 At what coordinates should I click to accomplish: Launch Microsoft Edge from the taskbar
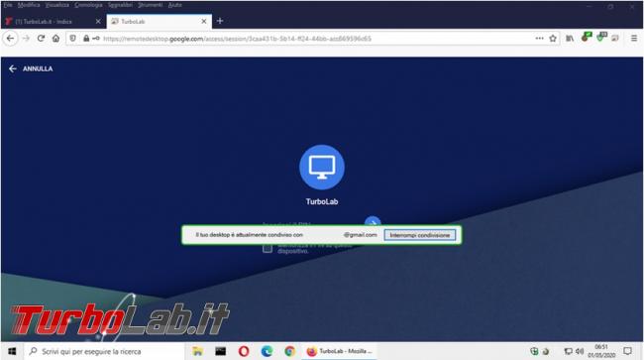pyautogui.click(x=267, y=351)
